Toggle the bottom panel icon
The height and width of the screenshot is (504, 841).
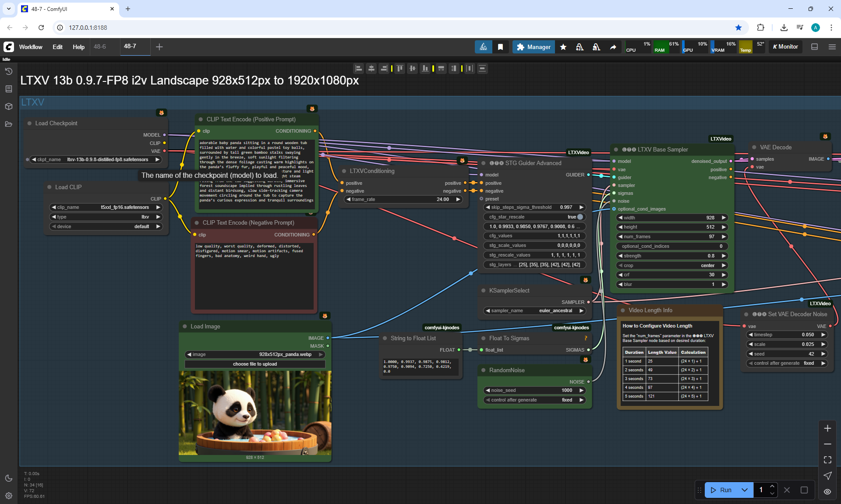(x=814, y=47)
